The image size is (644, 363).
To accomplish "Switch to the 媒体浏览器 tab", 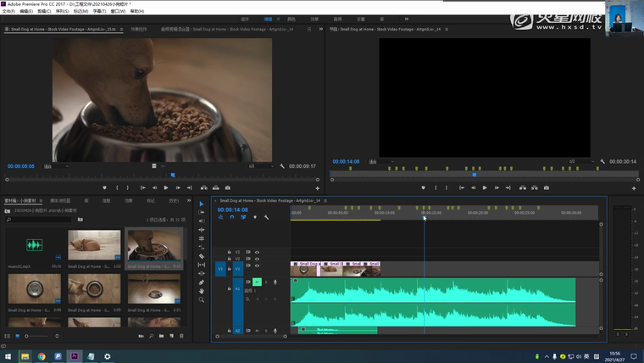I will tap(61, 201).
